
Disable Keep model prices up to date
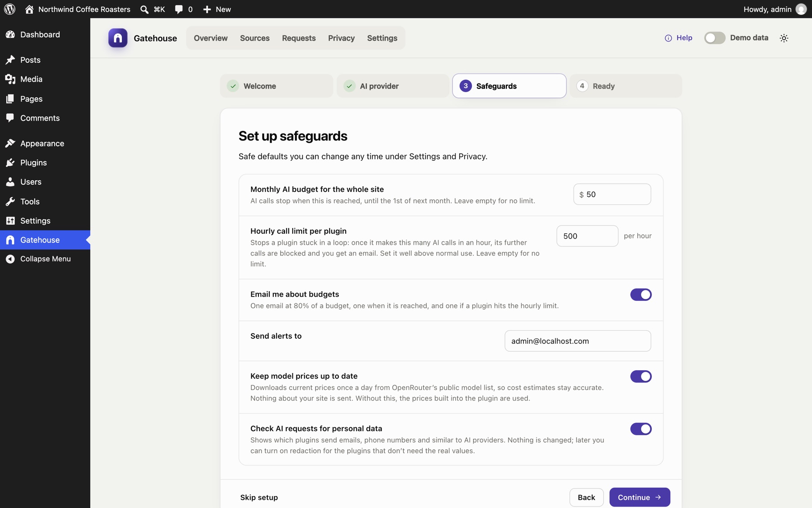(641, 377)
